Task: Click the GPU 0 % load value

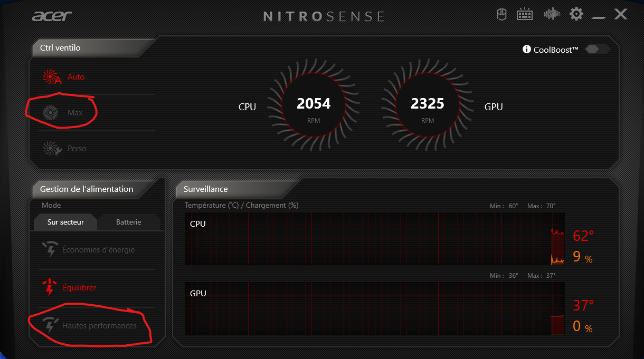Action: (583, 326)
